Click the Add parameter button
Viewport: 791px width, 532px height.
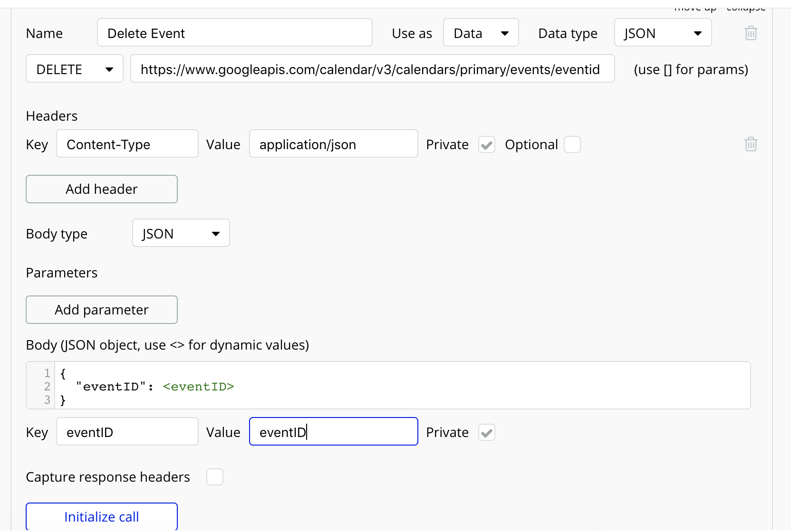click(x=102, y=310)
